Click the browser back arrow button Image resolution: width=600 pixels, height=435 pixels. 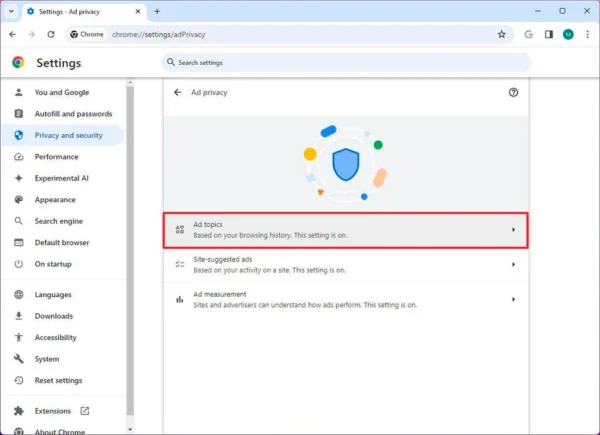pos(13,34)
